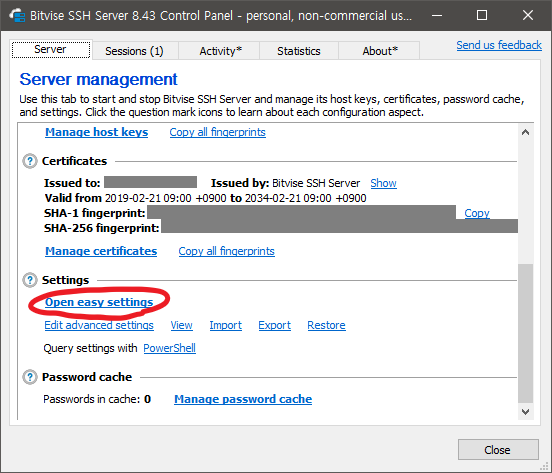
Task: Click the Restore settings link
Action: click(x=326, y=325)
